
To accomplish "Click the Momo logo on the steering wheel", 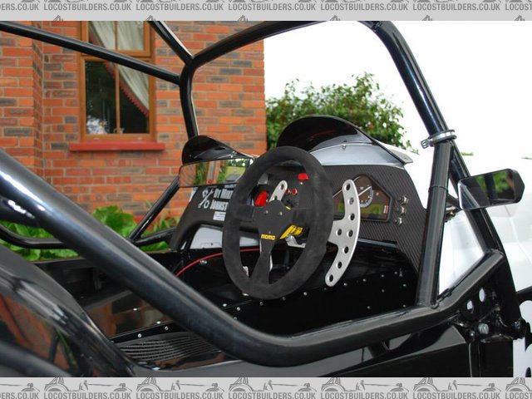I will tap(268, 237).
